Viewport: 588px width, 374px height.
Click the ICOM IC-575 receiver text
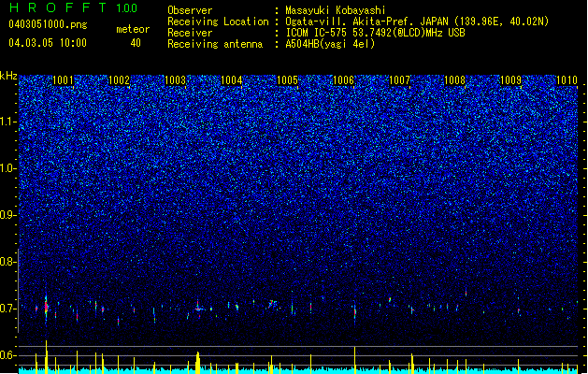375,33
